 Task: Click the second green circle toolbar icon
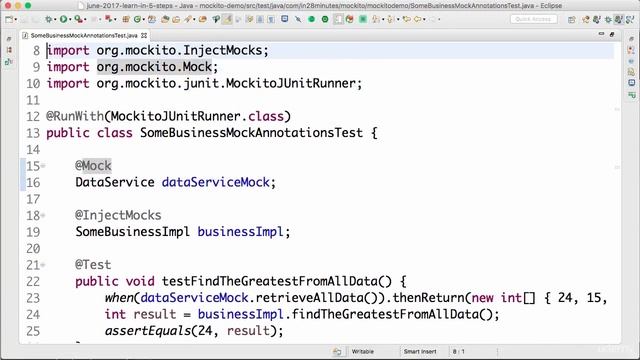(325, 19)
